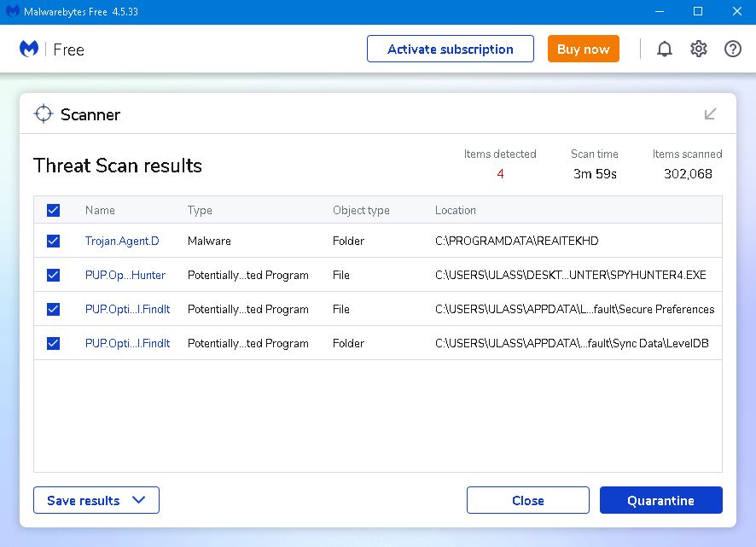Click the Malware type cell
This screenshot has width=756, height=547.
(x=209, y=241)
